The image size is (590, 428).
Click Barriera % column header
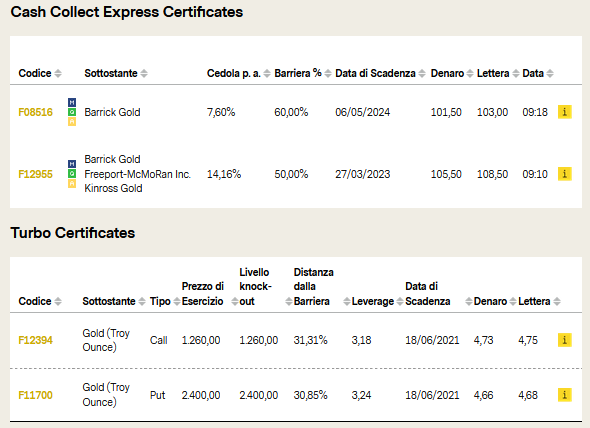click(298, 73)
